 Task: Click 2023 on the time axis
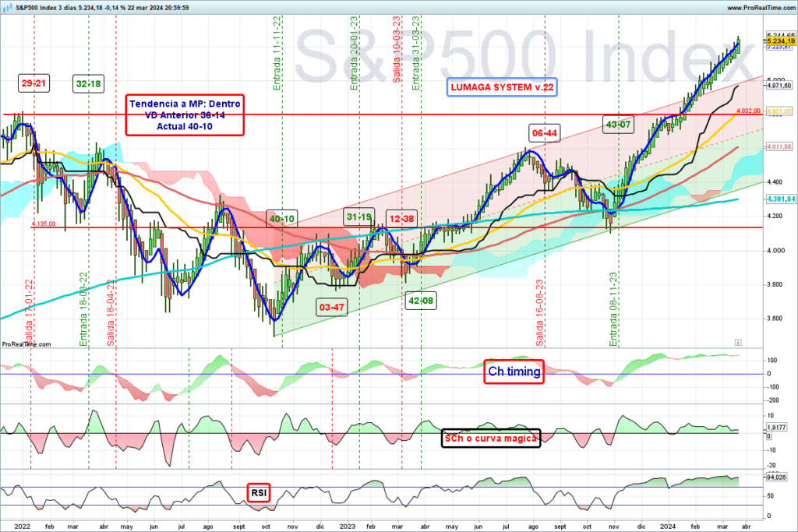click(347, 527)
